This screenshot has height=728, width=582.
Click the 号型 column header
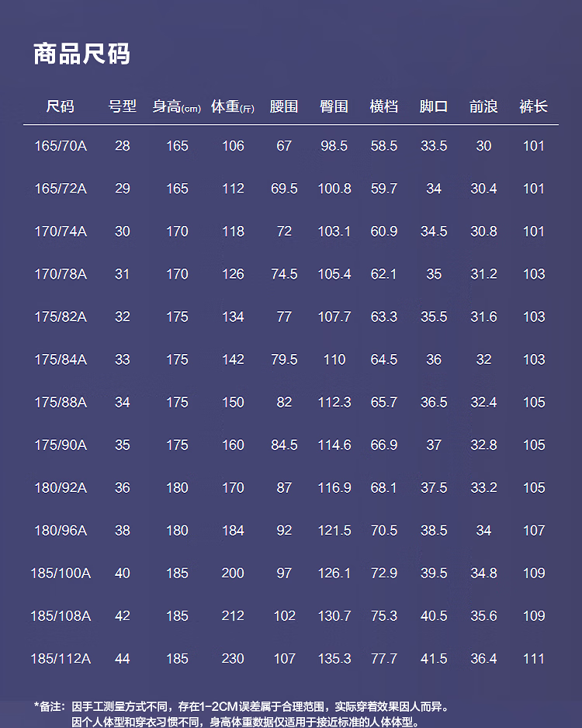[123, 106]
